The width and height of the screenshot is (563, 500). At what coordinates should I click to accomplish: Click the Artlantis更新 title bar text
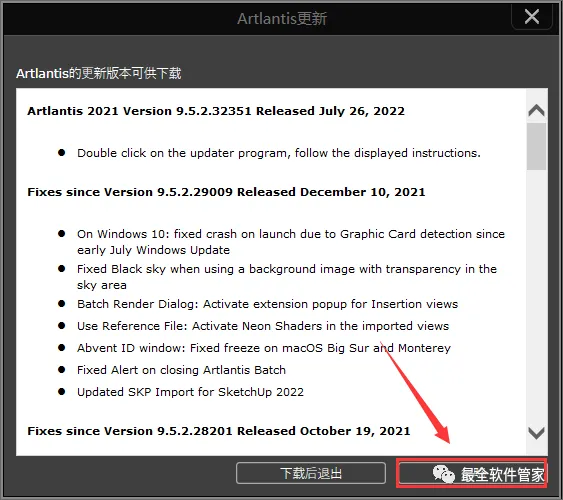coord(282,19)
